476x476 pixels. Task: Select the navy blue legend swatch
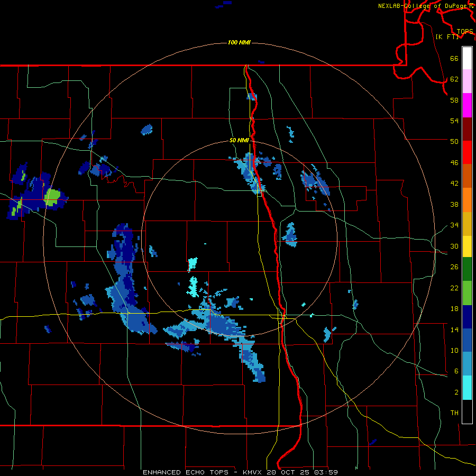(467, 317)
